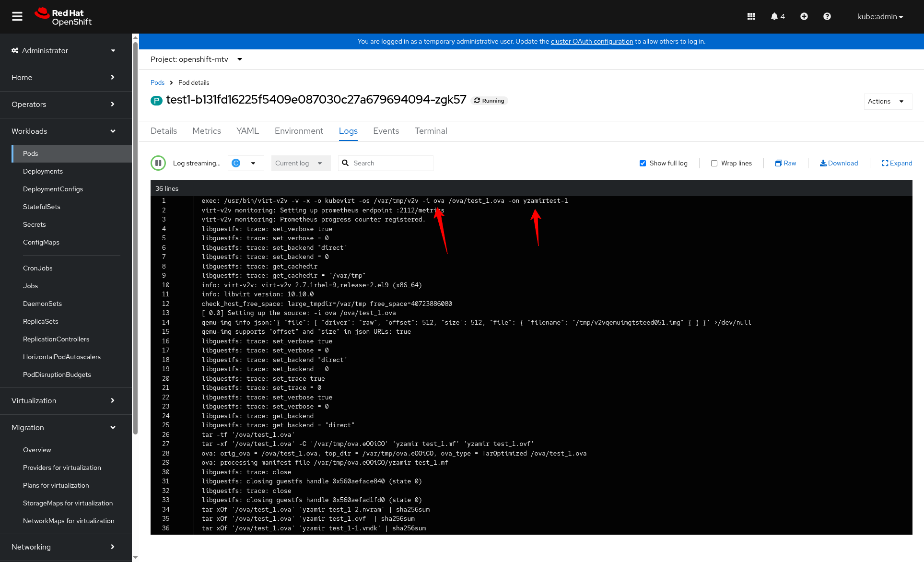Open the Project openshift-mtv dropdown
924x562 pixels.
pyautogui.click(x=197, y=59)
